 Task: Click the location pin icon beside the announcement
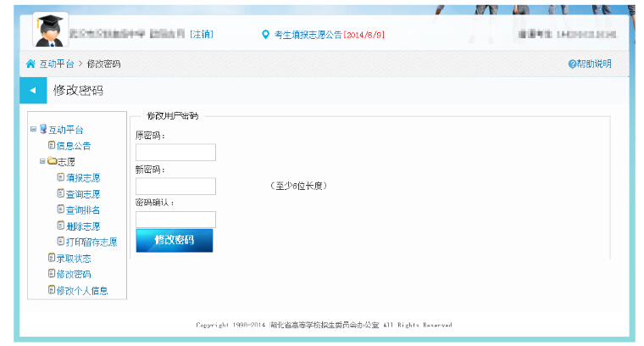265,35
